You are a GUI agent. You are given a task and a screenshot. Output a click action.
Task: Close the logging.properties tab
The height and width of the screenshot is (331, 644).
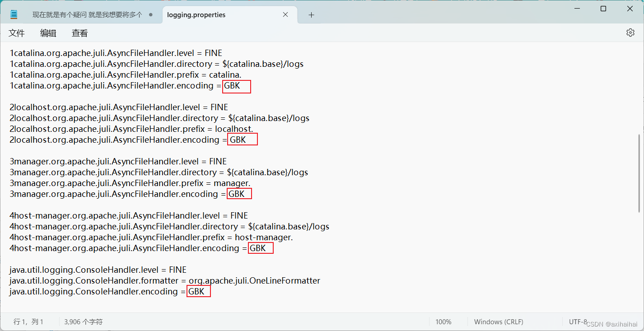tap(285, 14)
